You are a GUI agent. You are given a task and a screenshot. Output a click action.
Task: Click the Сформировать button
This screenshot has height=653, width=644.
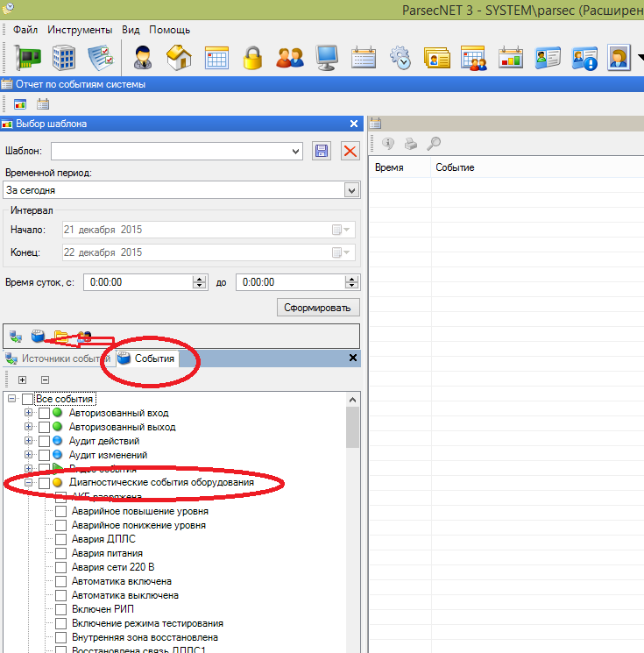coord(318,308)
